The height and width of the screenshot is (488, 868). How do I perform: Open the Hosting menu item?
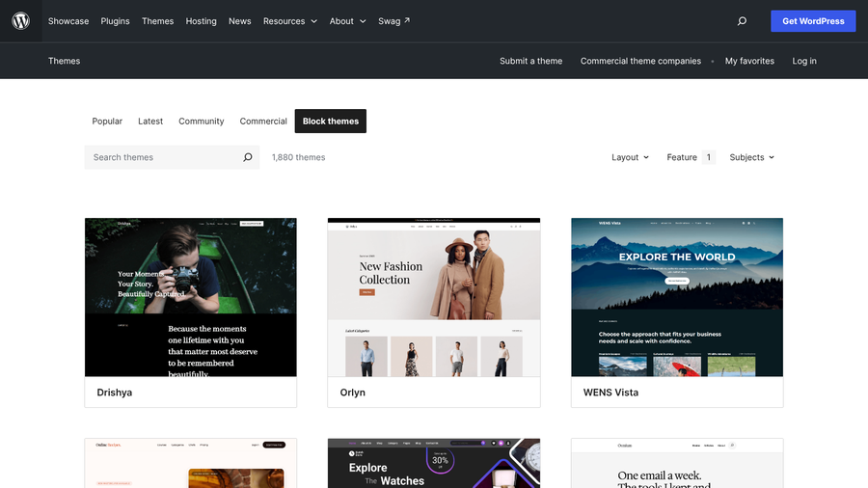pos(201,21)
